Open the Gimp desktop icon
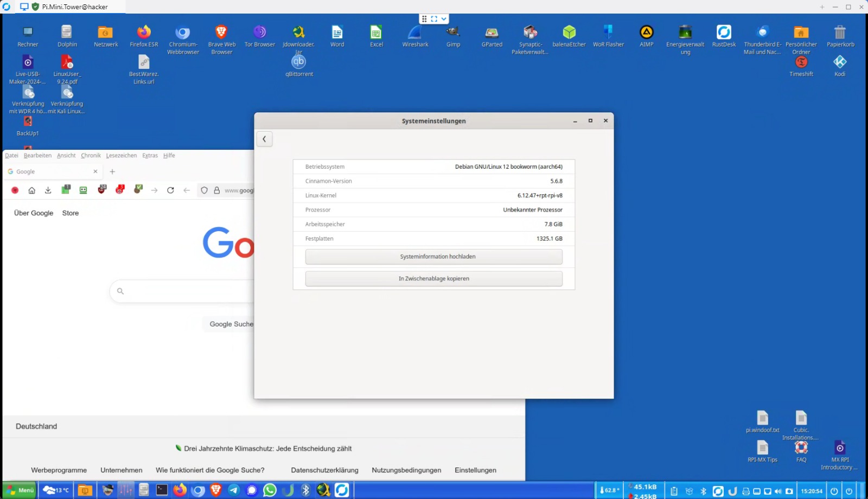 pyautogui.click(x=453, y=36)
